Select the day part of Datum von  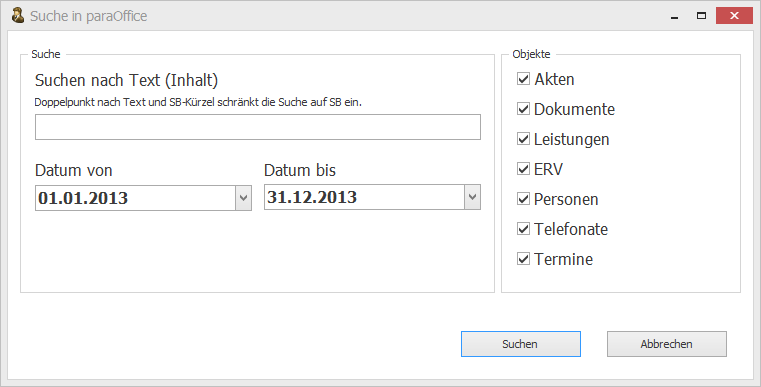click(47, 198)
